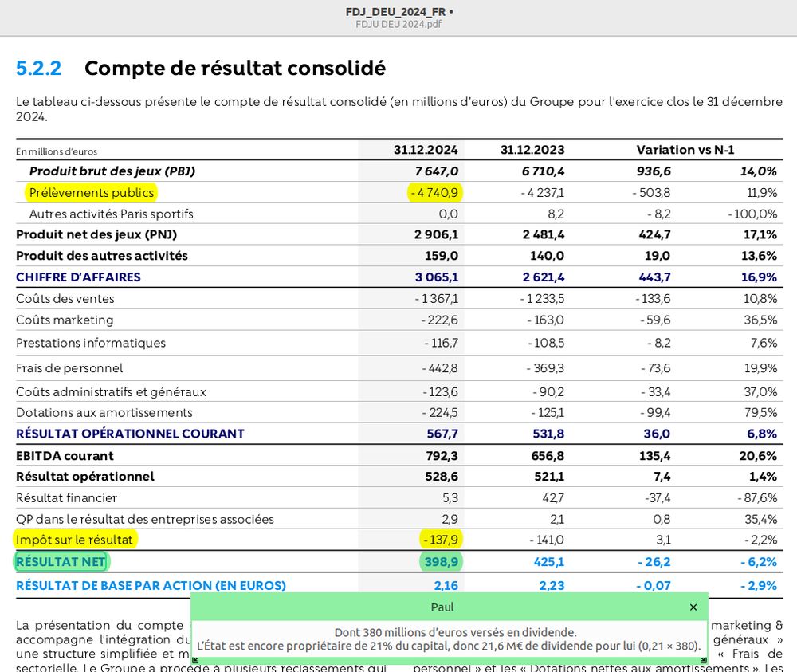Screen dimensions: 797x672
Task: Click the 'Résultat financier' row label
Action: point(66,498)
